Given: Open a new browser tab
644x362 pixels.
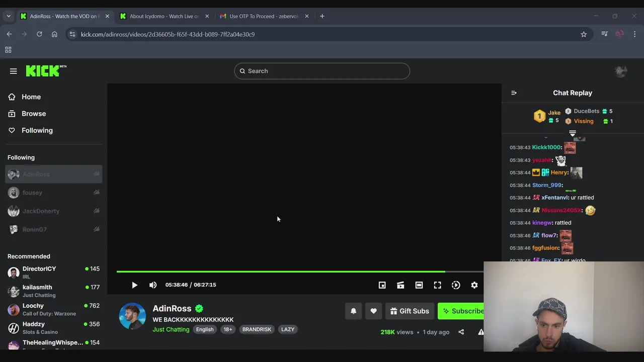Looking at the screenshot, I should click(322, 16).
